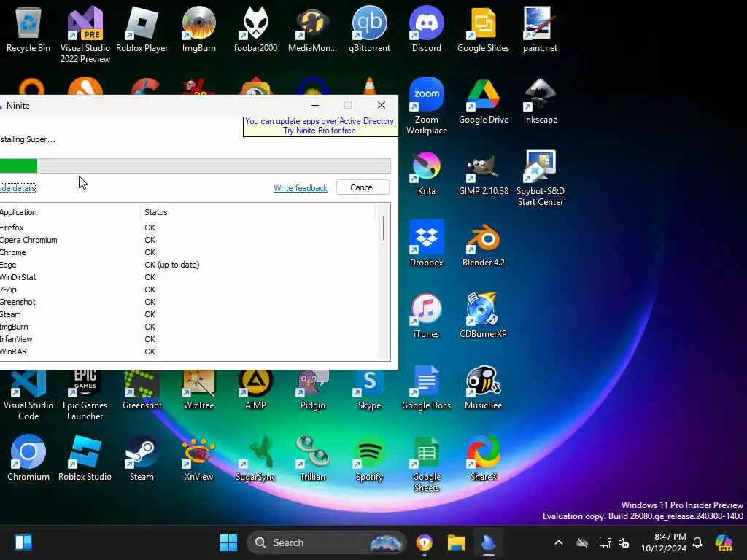Cancel the Ninite installation

pyautogui.click(x=363, y=187)
